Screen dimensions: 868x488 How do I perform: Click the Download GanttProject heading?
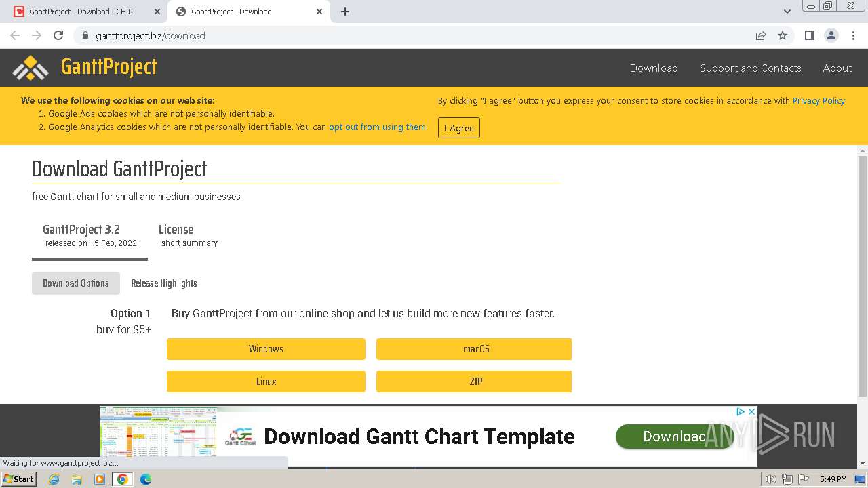119,169
